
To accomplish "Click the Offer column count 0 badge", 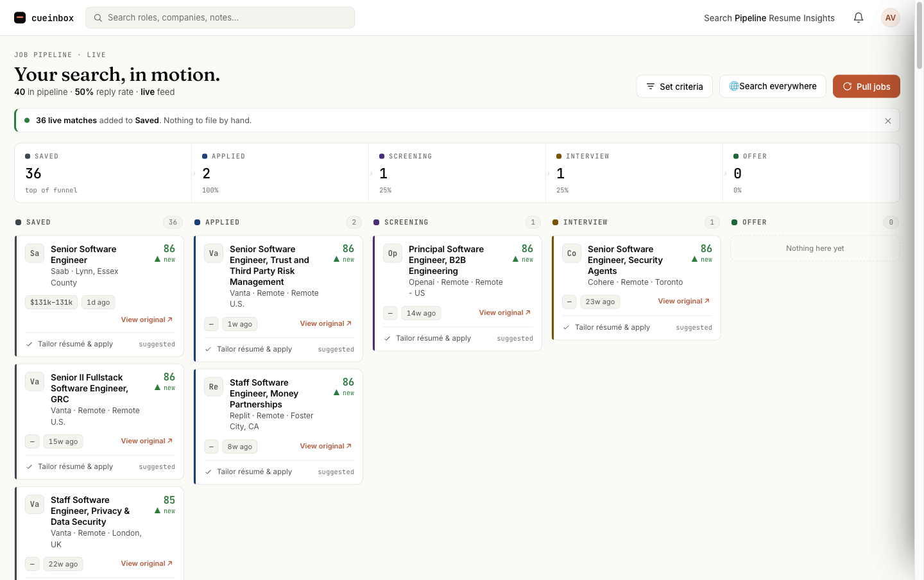I will [x=891, y=222].
